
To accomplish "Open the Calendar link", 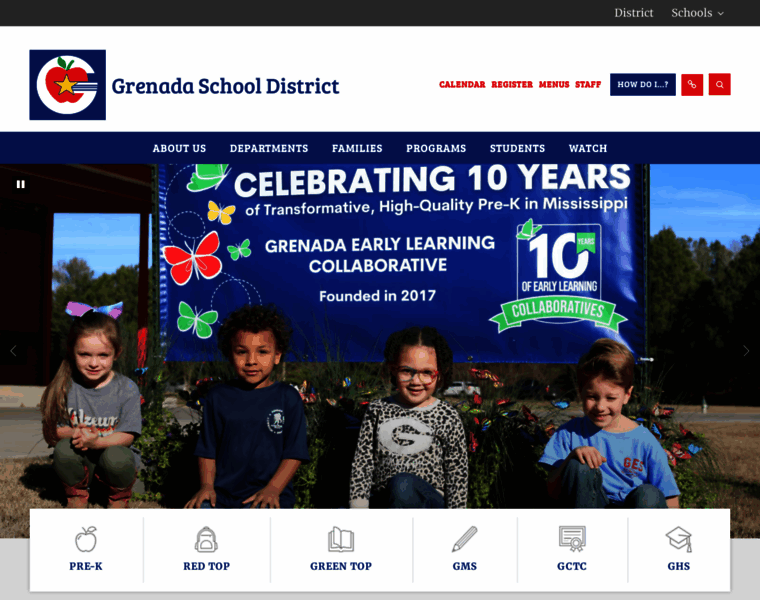I will pos(462,85).
